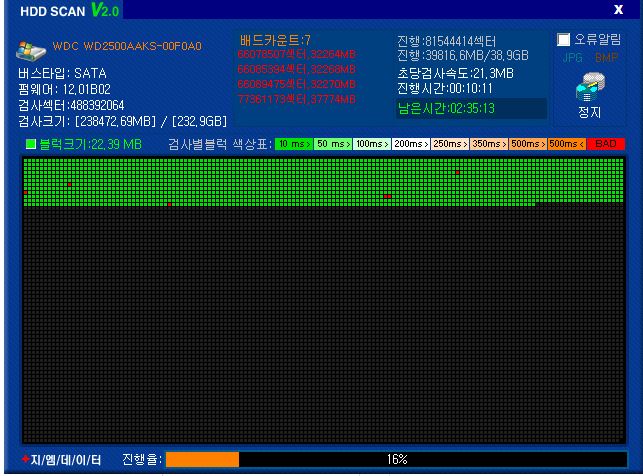This screenshot has height=476, width=643.
Task: Select bad sector entry 77361173섹터
Action: coord(296,99)
